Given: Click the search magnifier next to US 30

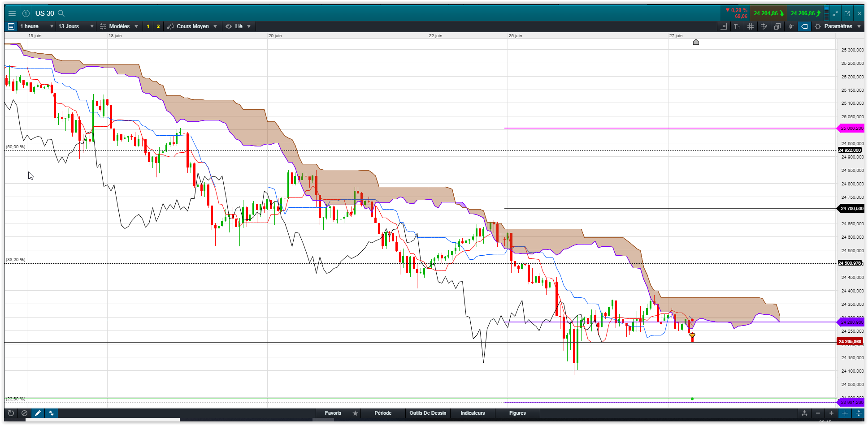Looking at the screenshot, I should point(61,13).
